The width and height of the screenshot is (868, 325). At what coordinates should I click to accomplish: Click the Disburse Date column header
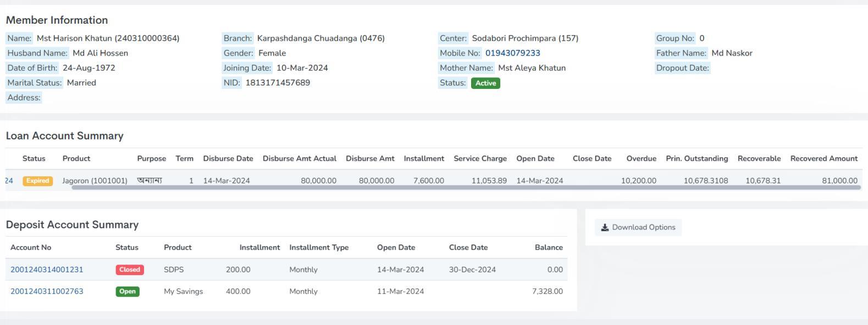click(228, 159)
